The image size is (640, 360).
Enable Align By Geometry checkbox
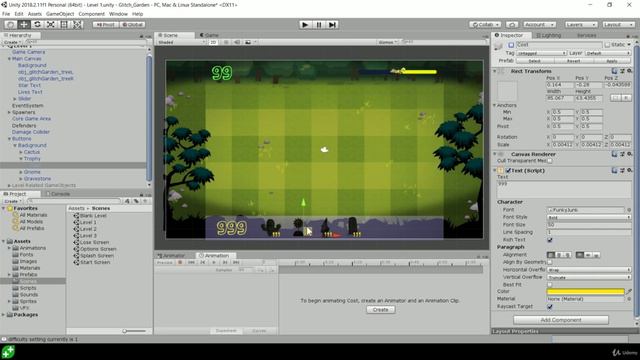click(x=550, y=262)
